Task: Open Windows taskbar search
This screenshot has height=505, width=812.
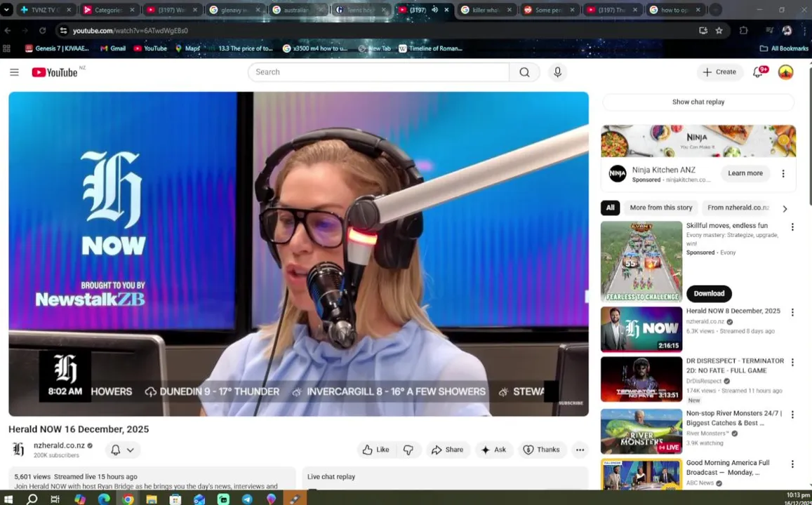Action: (32, 499)
